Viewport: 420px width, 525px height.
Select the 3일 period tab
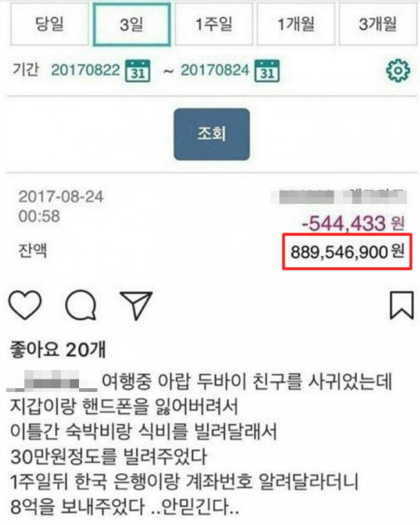(x=132, y=24)
